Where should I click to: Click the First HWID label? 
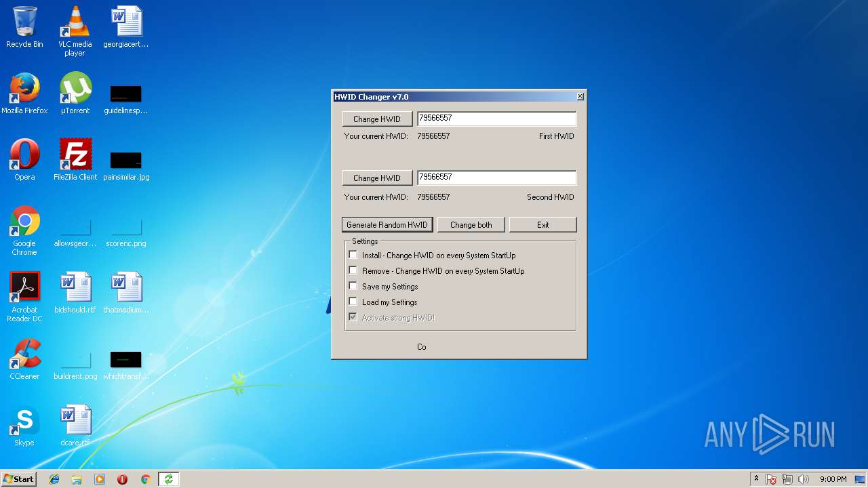pos(556,136)
